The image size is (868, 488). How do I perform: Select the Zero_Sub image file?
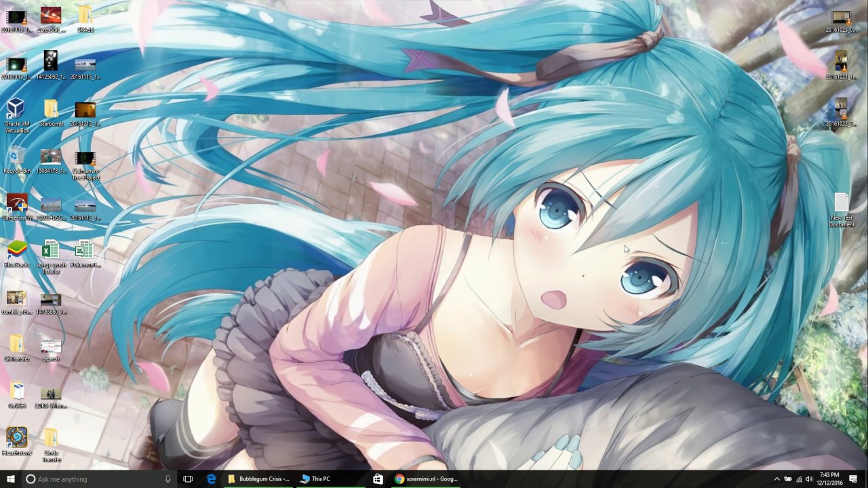(x=51, y=20)
